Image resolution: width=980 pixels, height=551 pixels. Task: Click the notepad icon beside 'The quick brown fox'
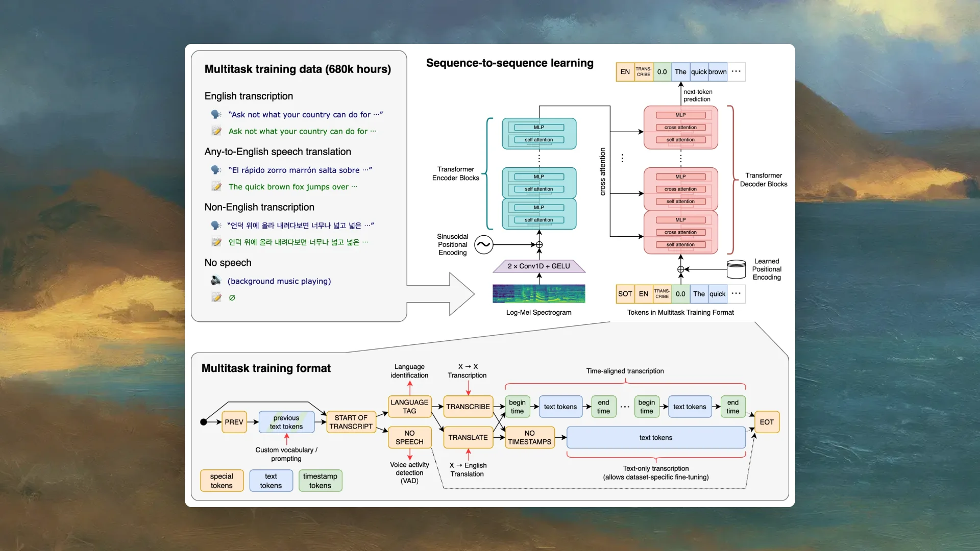tap(217, 187)
